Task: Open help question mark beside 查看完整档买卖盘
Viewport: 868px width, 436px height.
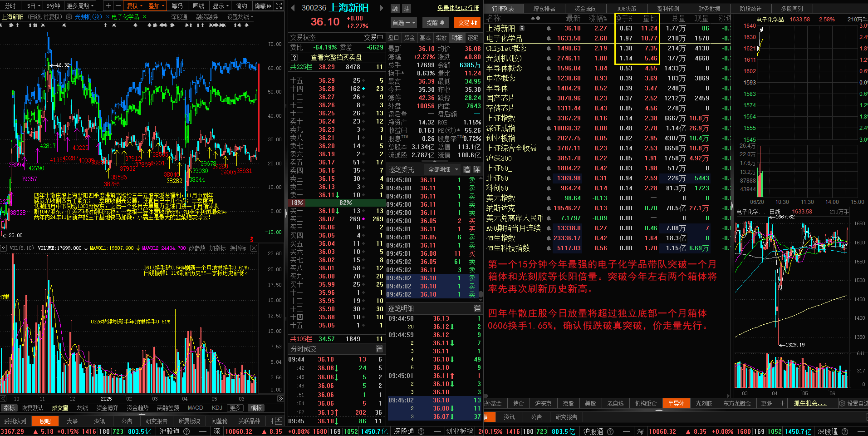Action: click(x=294, y=58)
